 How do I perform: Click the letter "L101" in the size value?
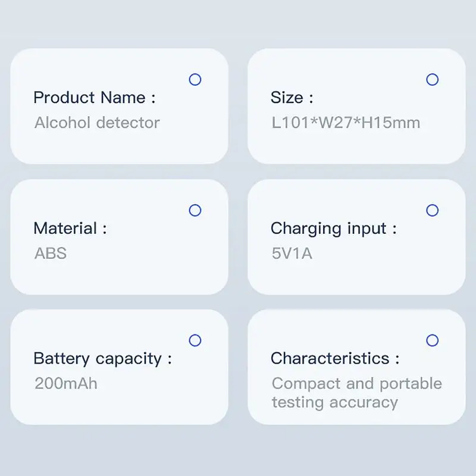point(288,123)
